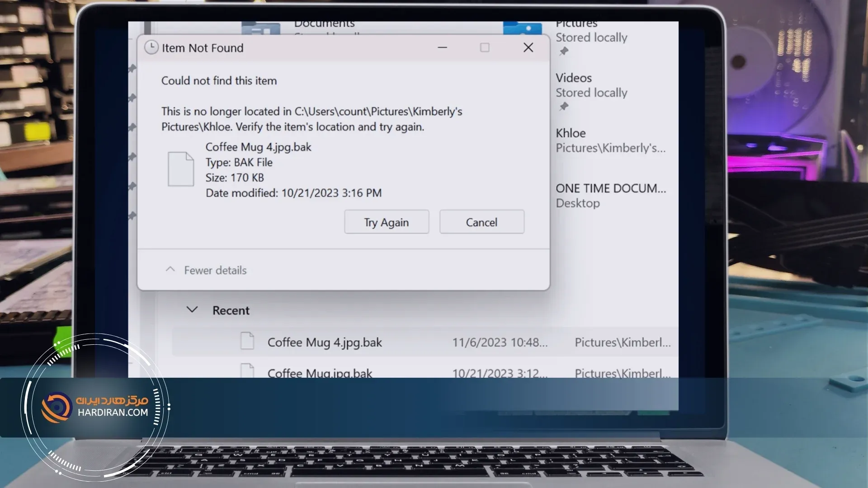This screenshot has width=868, height=488.
Task: Click the BAK file icon in dialog
Action: pyautogui.click(x=181, y=169)
